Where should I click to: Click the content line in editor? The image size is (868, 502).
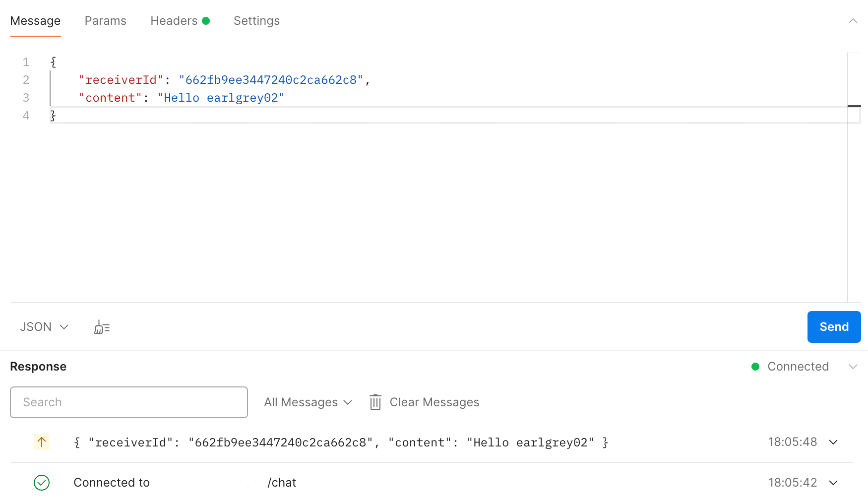pos(182,98)
